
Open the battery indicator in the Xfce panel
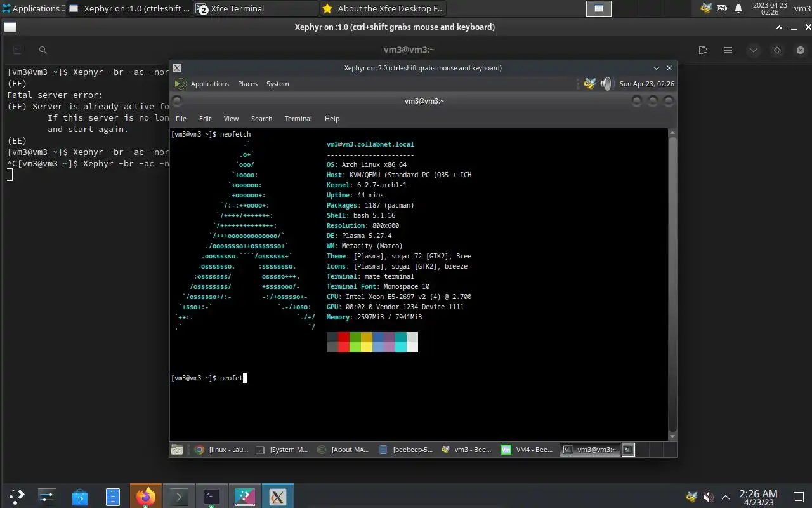pos(722,8)
